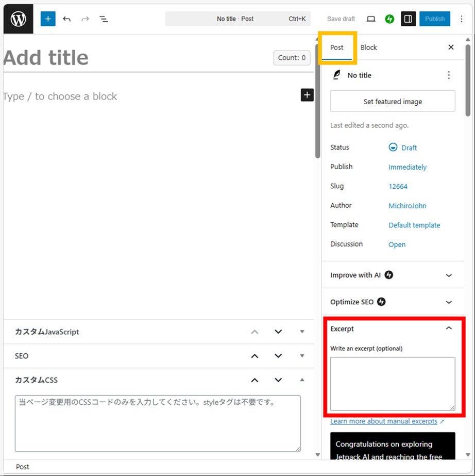Open the Options three-dot menu in top bar
Screen dimensions: 475x476
[461, 19]
